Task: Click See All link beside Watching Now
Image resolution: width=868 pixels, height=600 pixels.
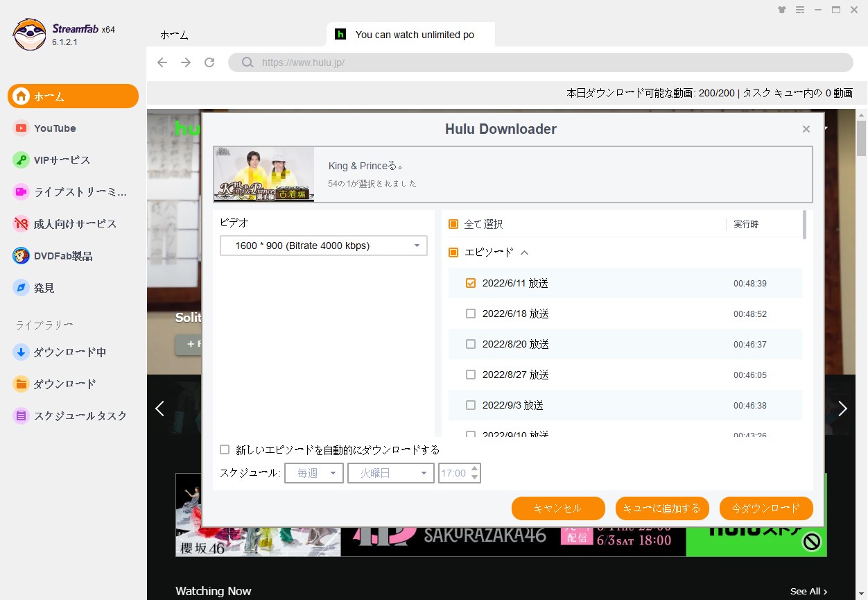Action: (809, 592)
